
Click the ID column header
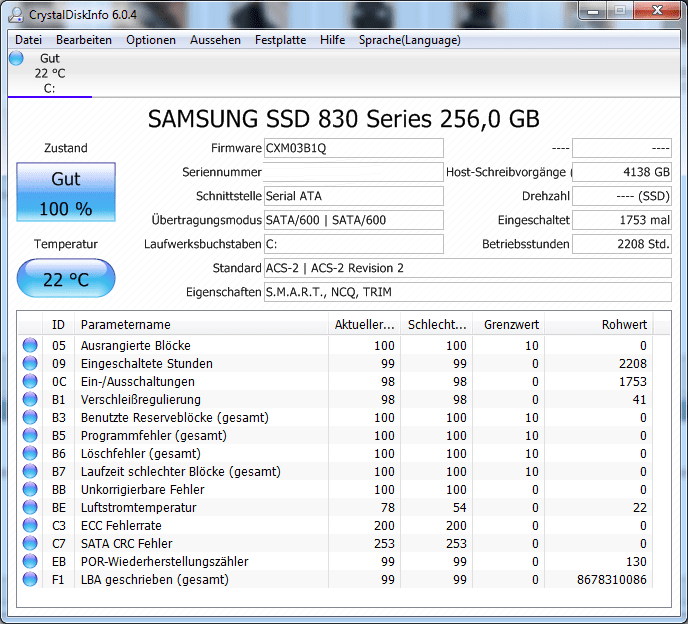(58, 325)
